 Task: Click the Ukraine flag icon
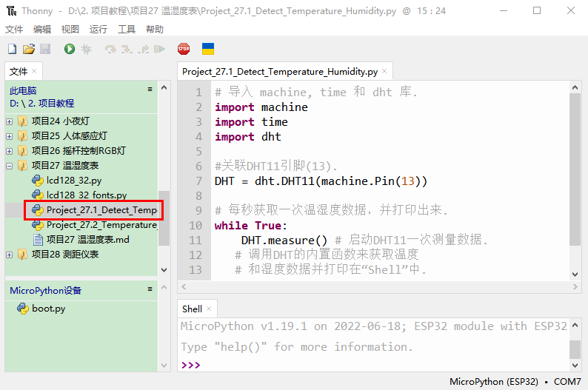click(208, 49)
